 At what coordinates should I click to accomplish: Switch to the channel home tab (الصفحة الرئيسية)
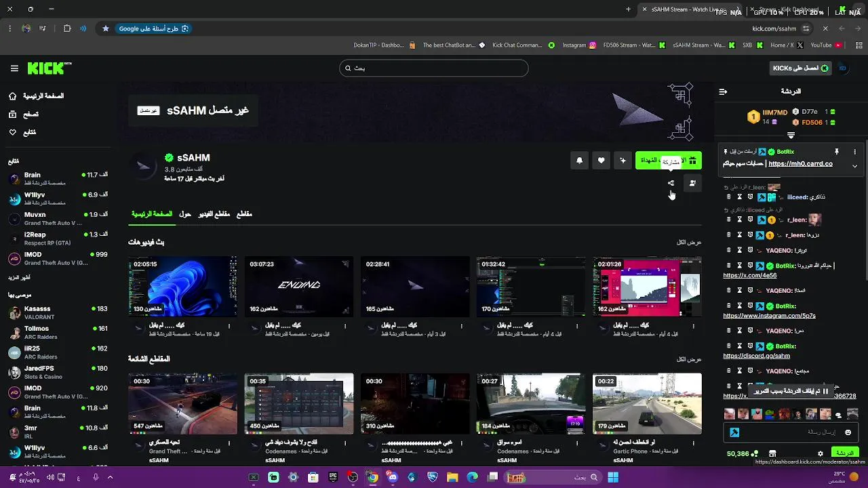pyautogui.click(x=151, y=214)
